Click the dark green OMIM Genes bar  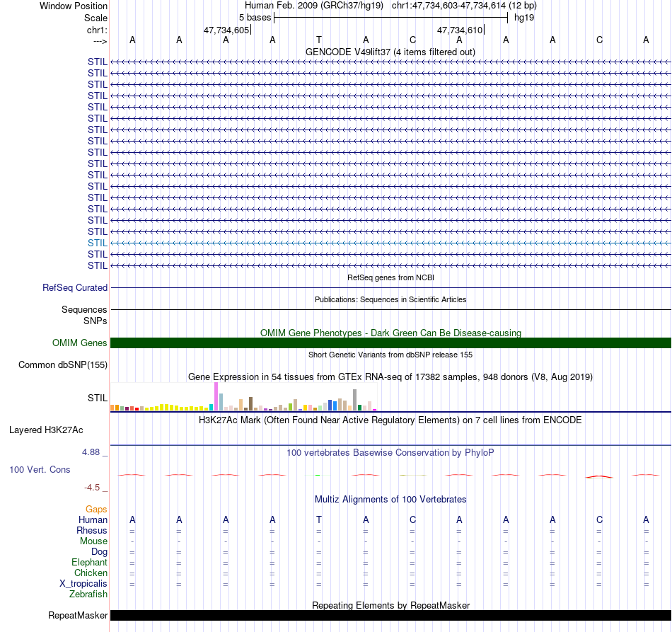(390, 343)
